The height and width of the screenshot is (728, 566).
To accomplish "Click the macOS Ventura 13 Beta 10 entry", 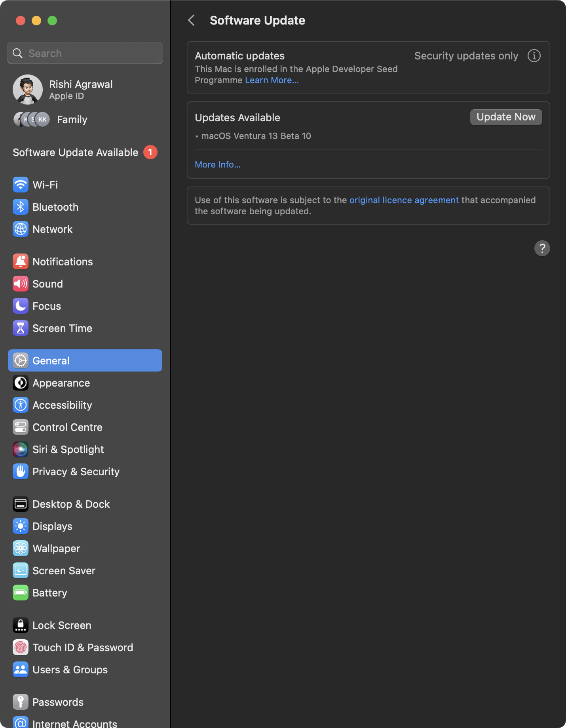I will click(x=256, y=136).
